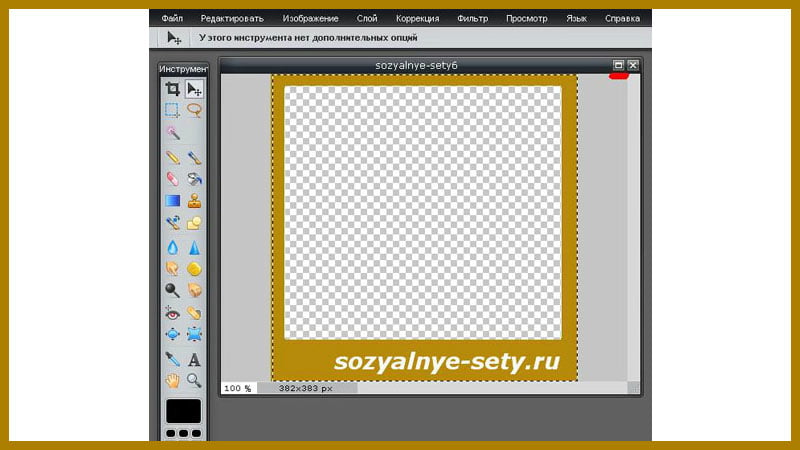Select the Clone Stamp tool
This screenshot has height=450, width=800.
click(x=194, y=201)
